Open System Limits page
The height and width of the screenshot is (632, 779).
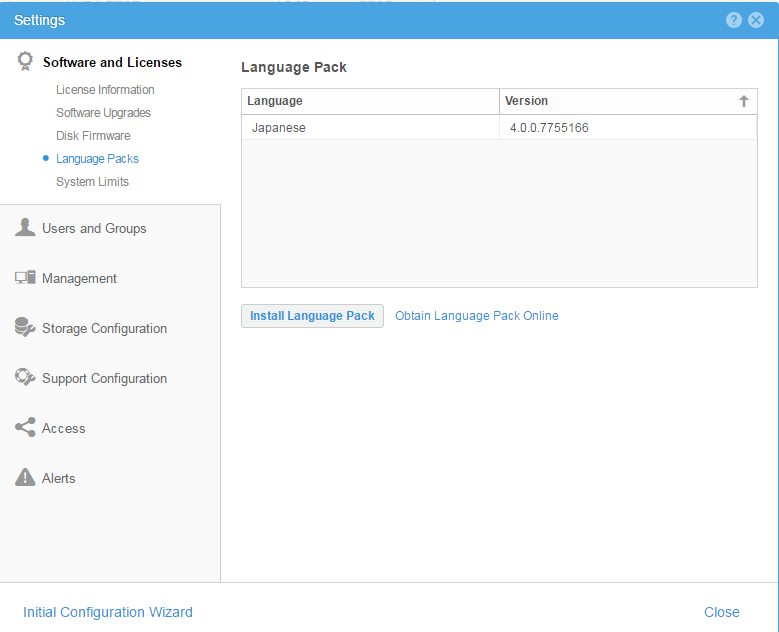[92, 182]
